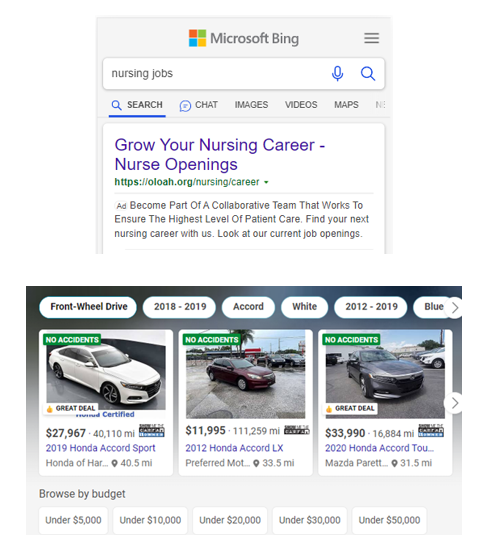The height and width of the screenshot is (552, 487).
Task: Click NO ACCIDENTS badge on 2020 Accord
Action: click(351, 340)
